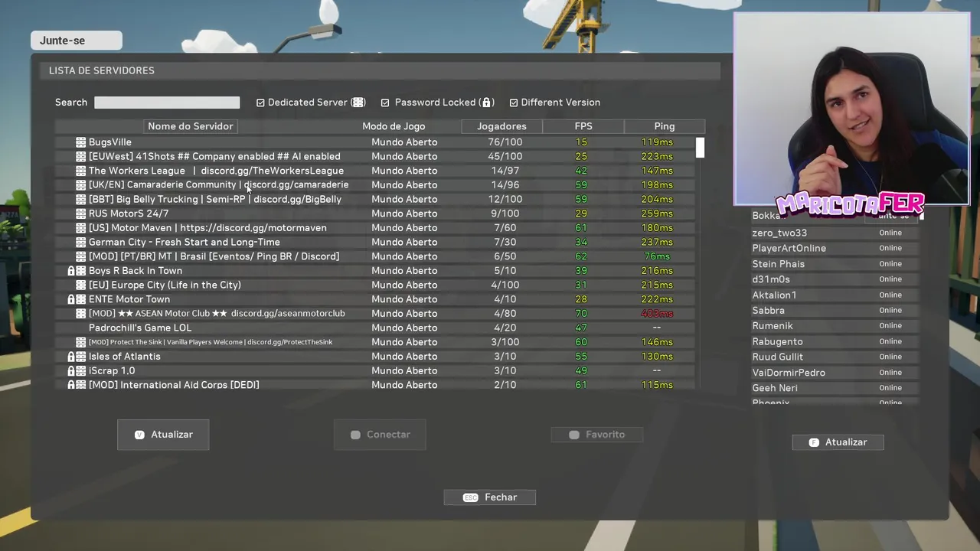
Task: Click server icon for Brasil MT server
Action: [x=80, y=256]
